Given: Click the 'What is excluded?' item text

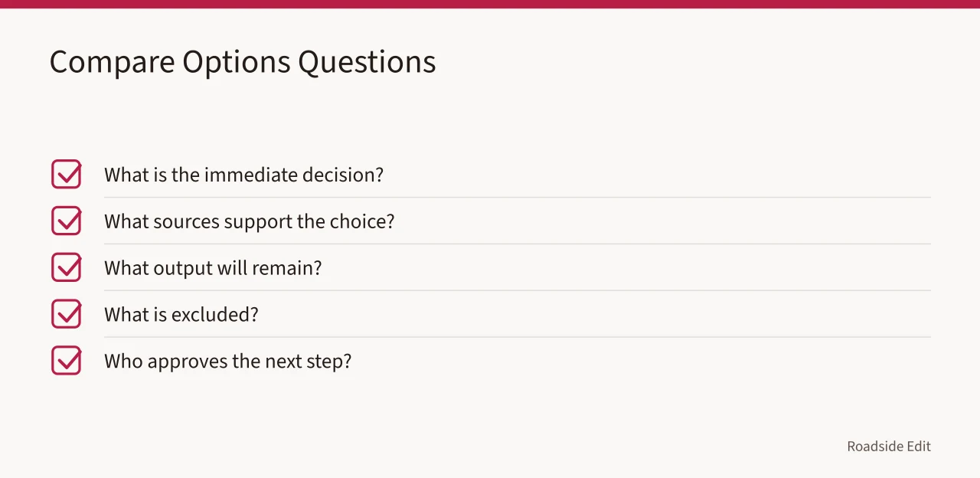Looking at the screenshot, I should [181, 315].
